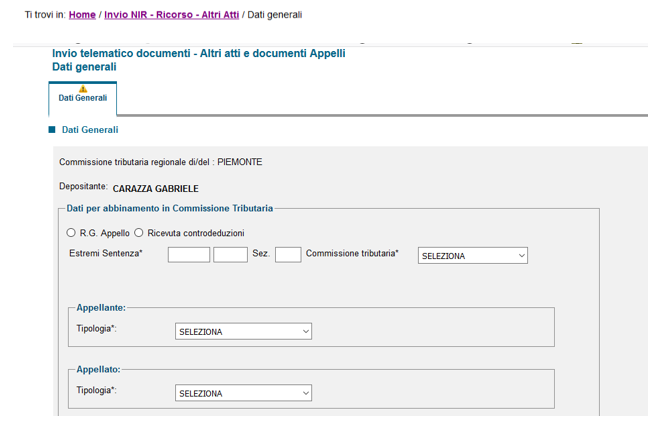Click the Appellato section legend
This screenshot has width=659, height=430.
click(98, 369)
